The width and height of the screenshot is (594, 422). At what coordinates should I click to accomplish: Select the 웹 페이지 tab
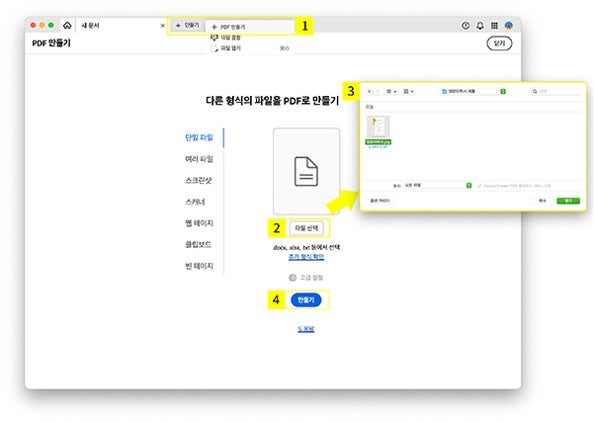[199, 223]
